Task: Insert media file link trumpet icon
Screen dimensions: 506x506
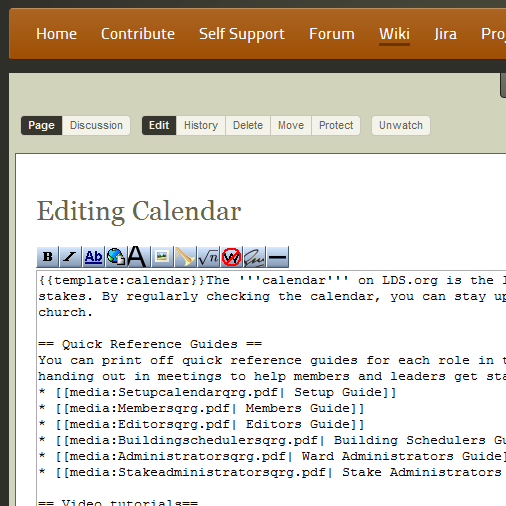Action: click(x=185, y=257)
